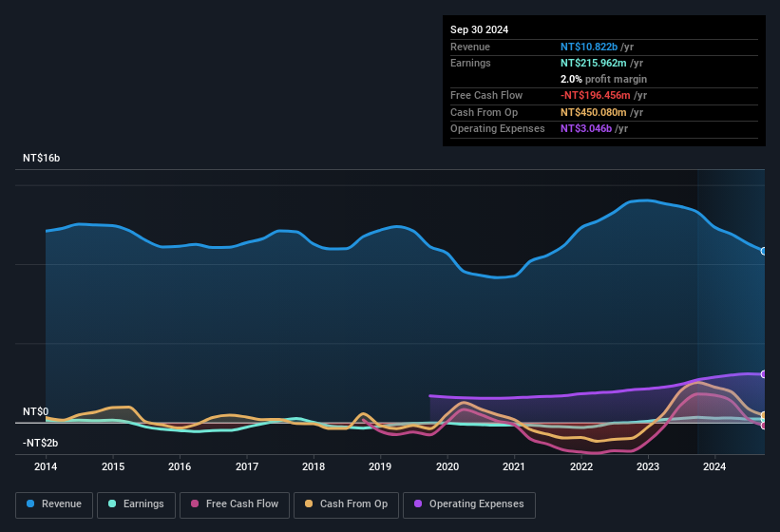Image resolution: width=780 pixels, height=532 pixels.
Task: Click the NT$3.046b operating expenses value
Action: coord(586,129)
